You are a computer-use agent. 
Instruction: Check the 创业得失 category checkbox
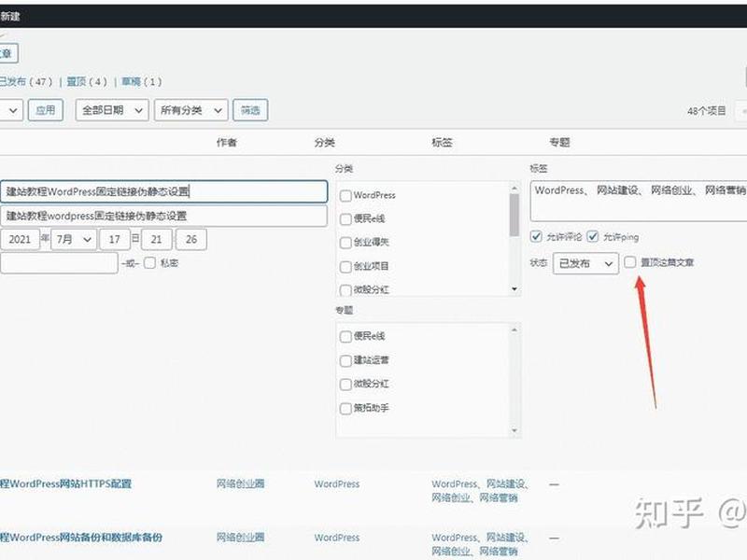tap(345, 243)
